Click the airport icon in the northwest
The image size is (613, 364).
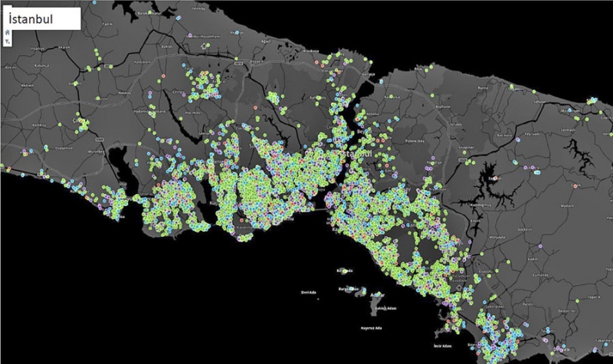(x=203, y=46)
